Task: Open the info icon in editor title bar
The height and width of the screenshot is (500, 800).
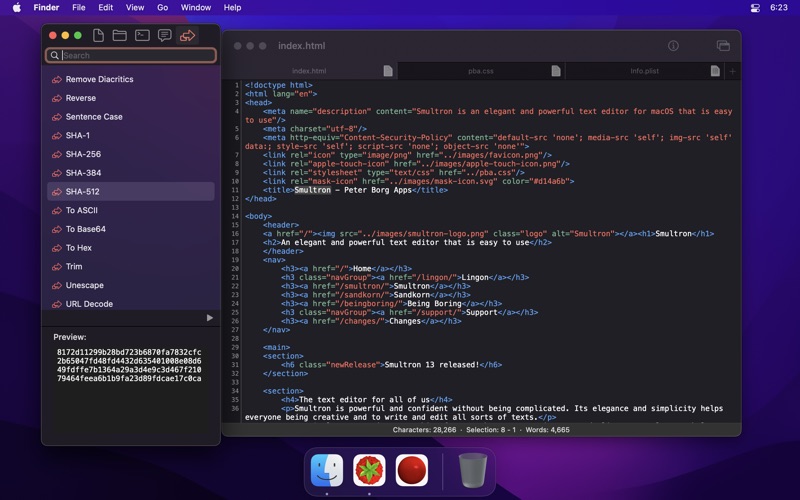Action: (673, 46)
